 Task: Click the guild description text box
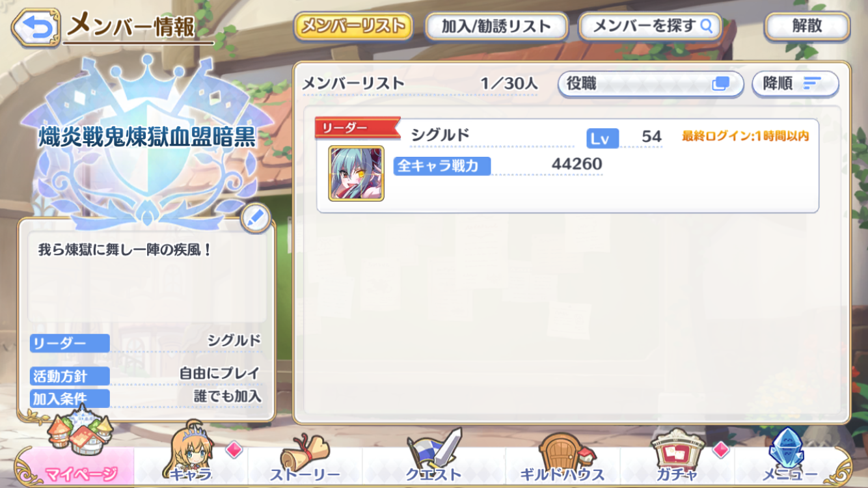click(x=147, y=280)
